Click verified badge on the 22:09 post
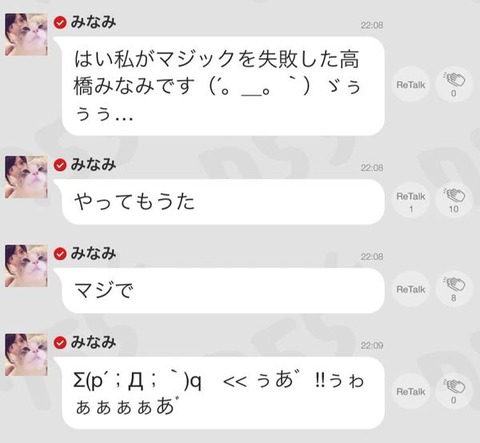Screen dimensions: 480x443 click(60, 343)
